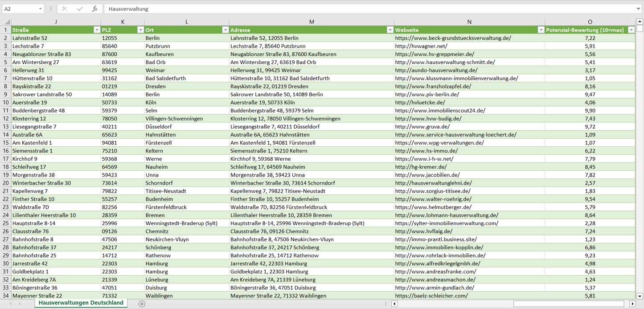Click horizontal scrollbar right arrow
Image resolution: width=644 pixels, height=309 pixels.
click(x=632, y=304)
